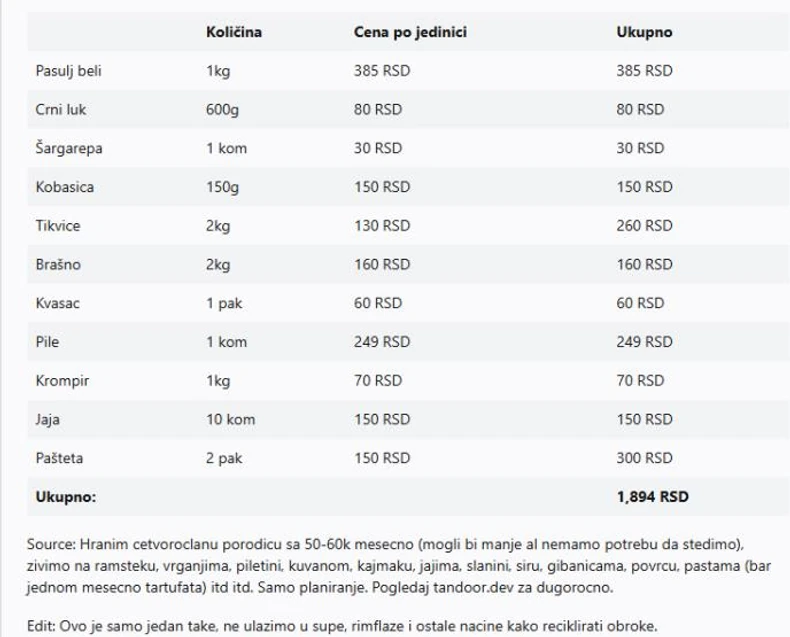
Task: Select the Pasulj beli row label
Action: point(68,71)
